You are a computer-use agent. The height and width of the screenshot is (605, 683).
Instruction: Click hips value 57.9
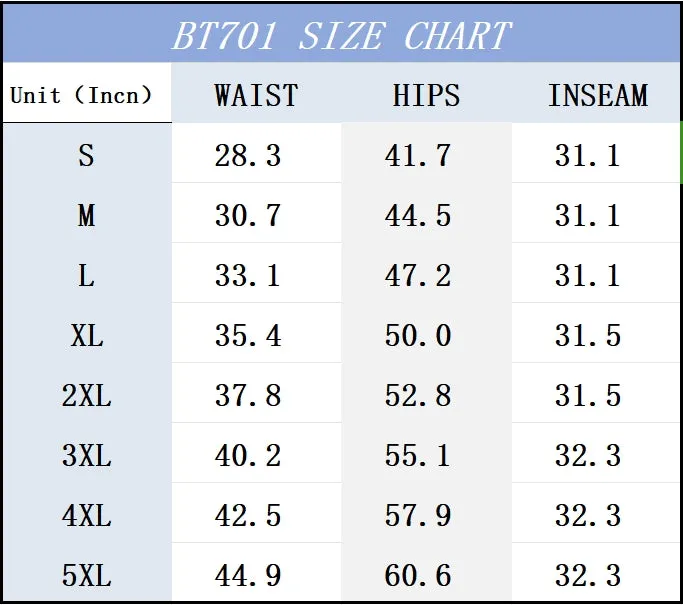[x=418, y=516]
